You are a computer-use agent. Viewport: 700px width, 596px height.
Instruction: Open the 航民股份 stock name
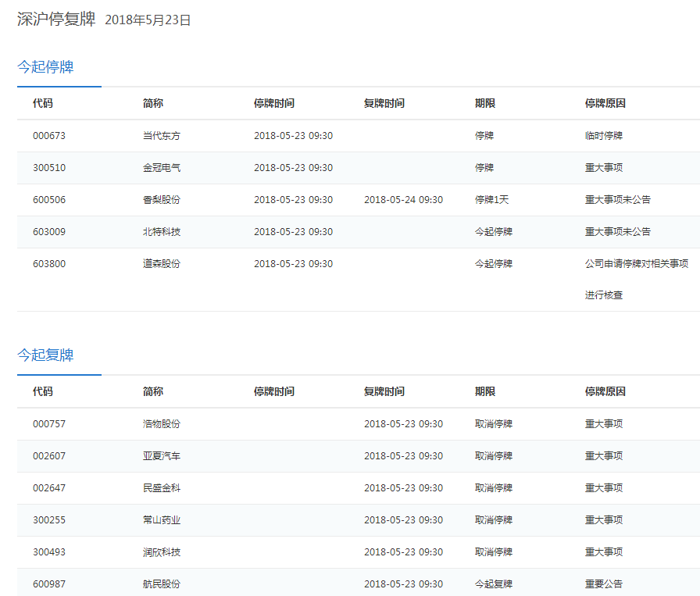161,584
